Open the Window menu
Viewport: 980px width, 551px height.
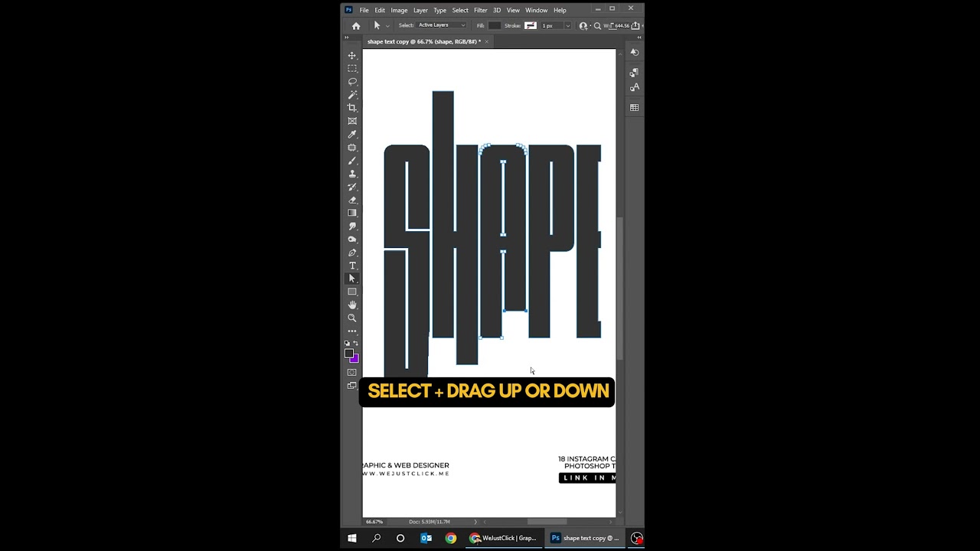(536, 10)
